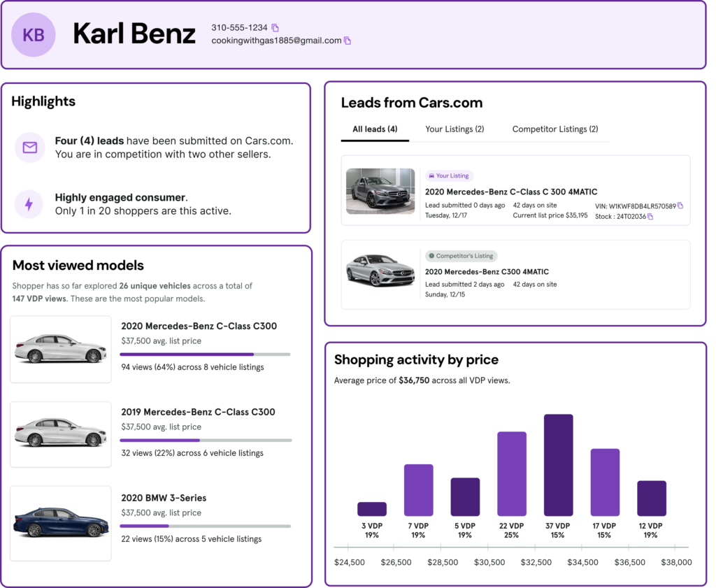Click the envelope icon beside Four leads
The height and width of the screenshot is (588, 716).
coord(30,148)
